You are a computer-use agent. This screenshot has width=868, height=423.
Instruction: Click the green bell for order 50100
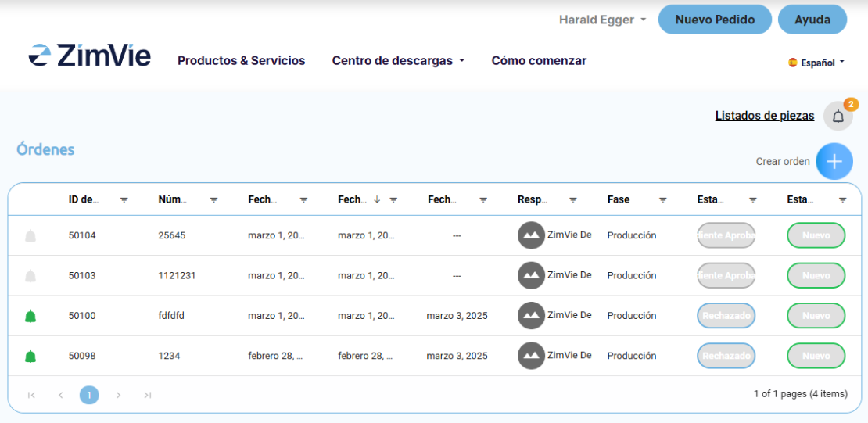point(30,316)
